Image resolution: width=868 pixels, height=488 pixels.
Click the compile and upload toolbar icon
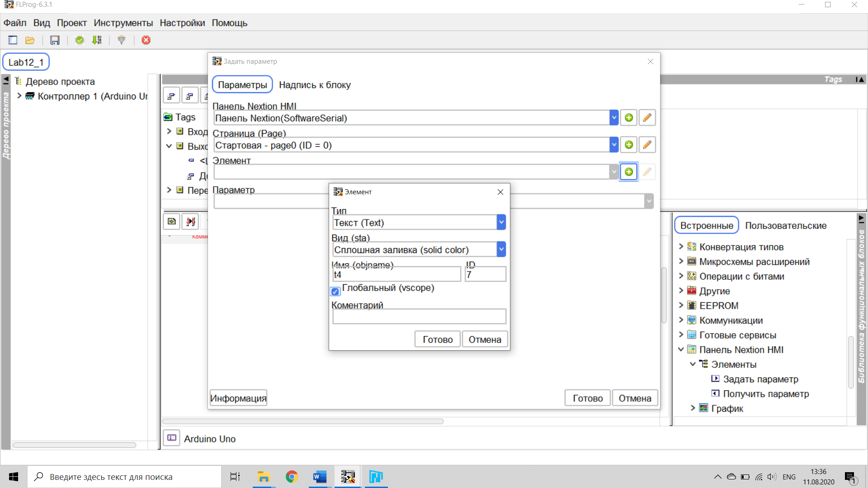click(97, 40)
